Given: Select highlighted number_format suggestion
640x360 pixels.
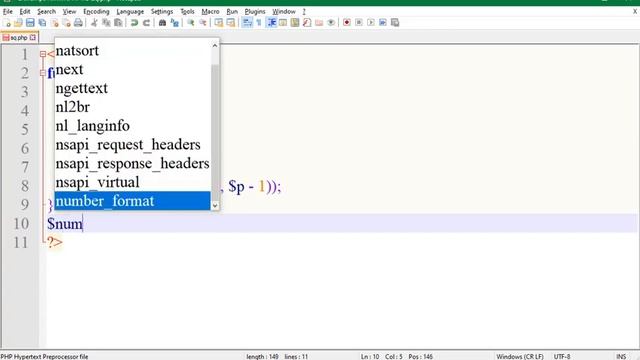Looking at the screenshot, I should point(133,201).
